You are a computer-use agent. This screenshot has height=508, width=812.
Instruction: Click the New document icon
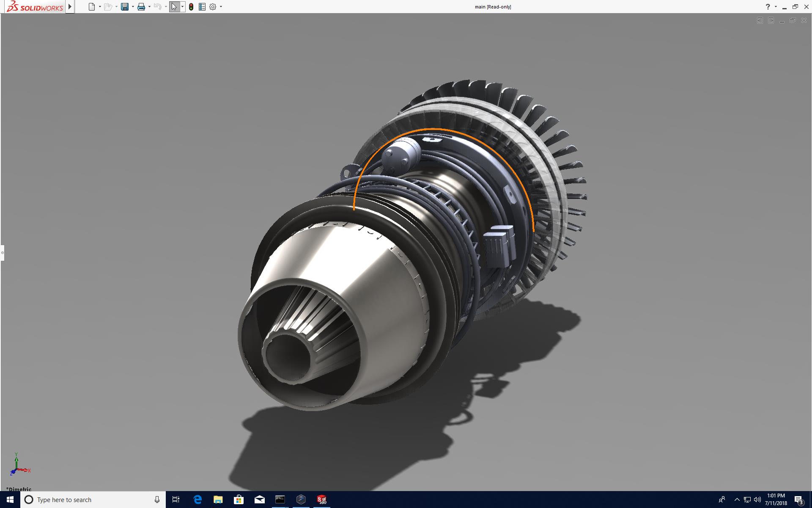(91, 7)
